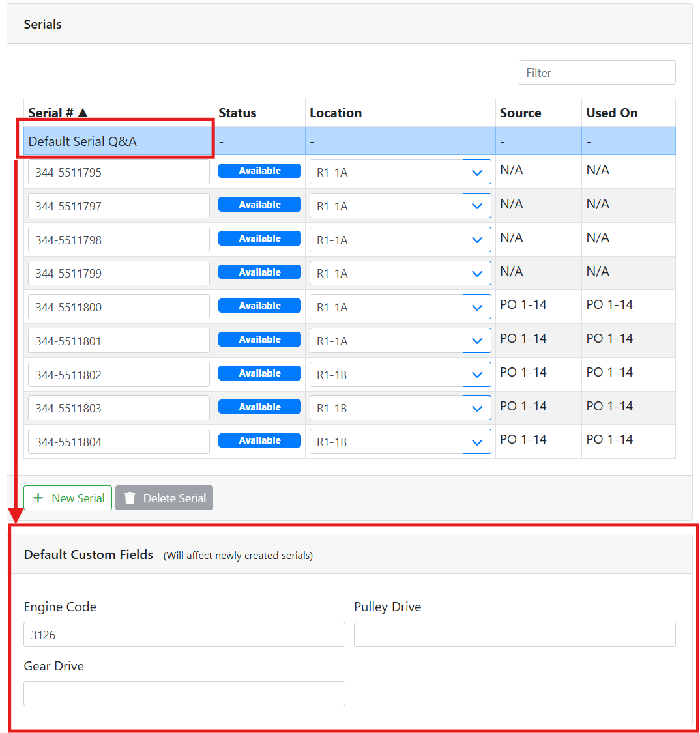Click the trash icon on Delete Serial

[130, 498]
